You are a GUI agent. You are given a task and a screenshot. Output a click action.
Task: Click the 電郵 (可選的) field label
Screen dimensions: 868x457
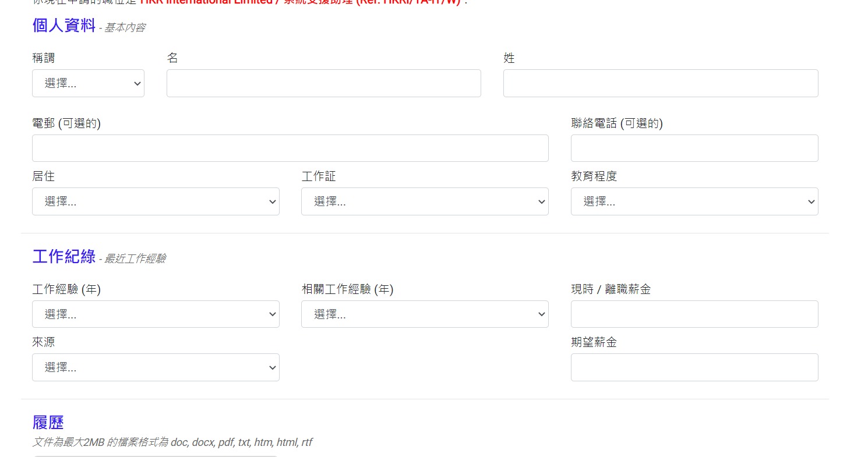(66, 123)
